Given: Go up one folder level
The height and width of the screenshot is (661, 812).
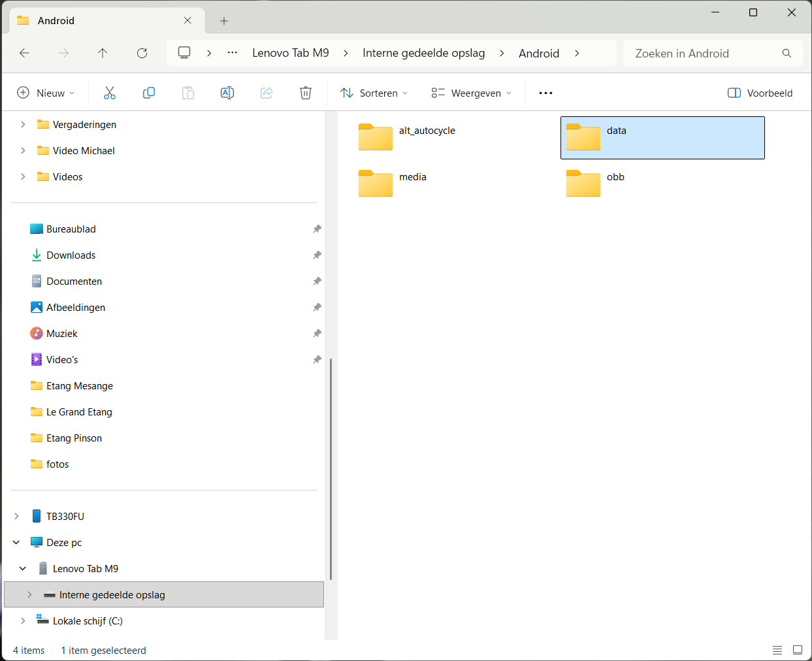Looking at the screenshot, I should pyautogui.click(x=103, y=53).
